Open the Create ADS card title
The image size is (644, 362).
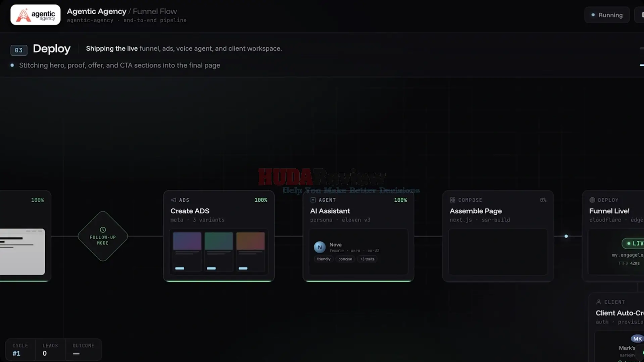(x=190, y=211)
